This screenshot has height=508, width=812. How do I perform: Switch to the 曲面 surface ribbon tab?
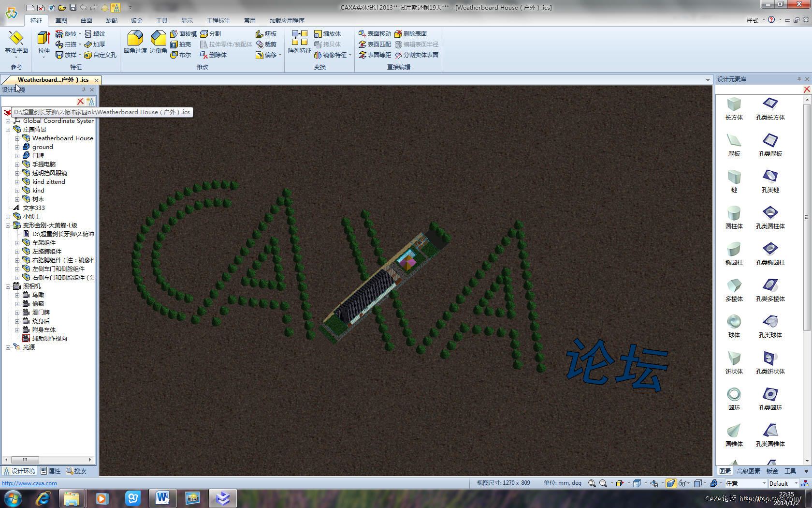click(x=87, y=20)
